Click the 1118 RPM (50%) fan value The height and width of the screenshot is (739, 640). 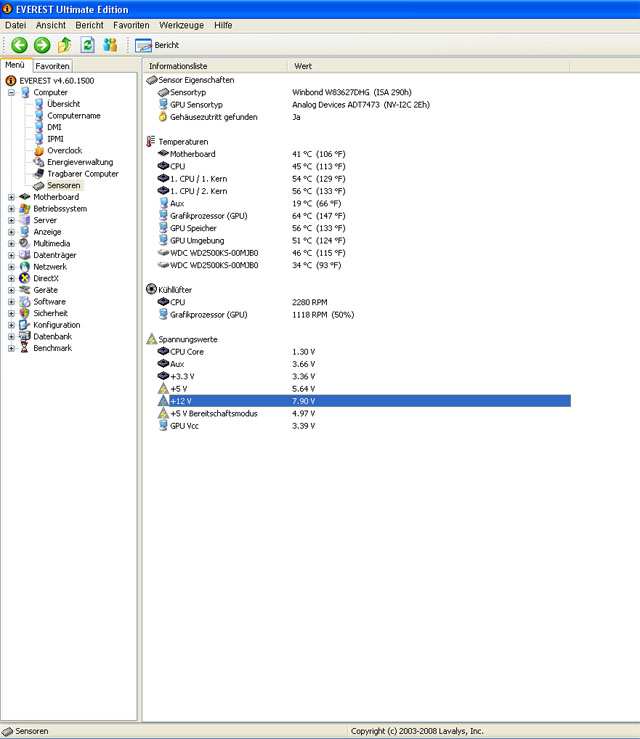323,314
